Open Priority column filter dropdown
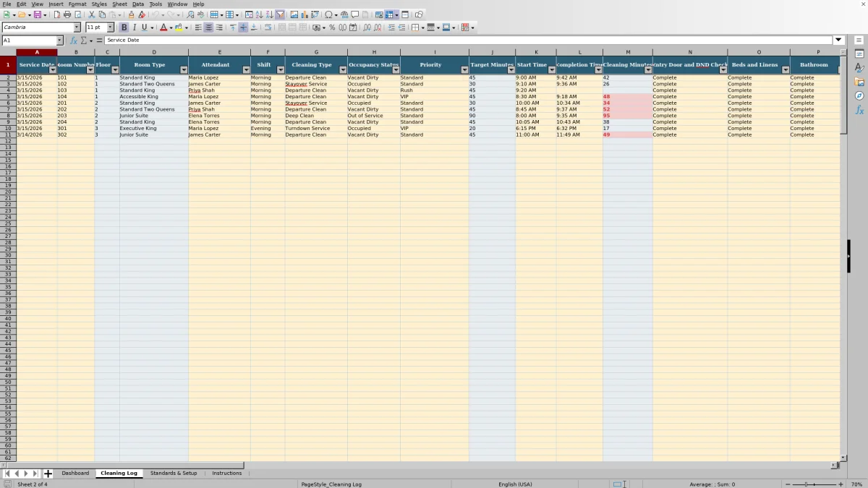This screenshot has height=488, width=868. tap(464, 70)
